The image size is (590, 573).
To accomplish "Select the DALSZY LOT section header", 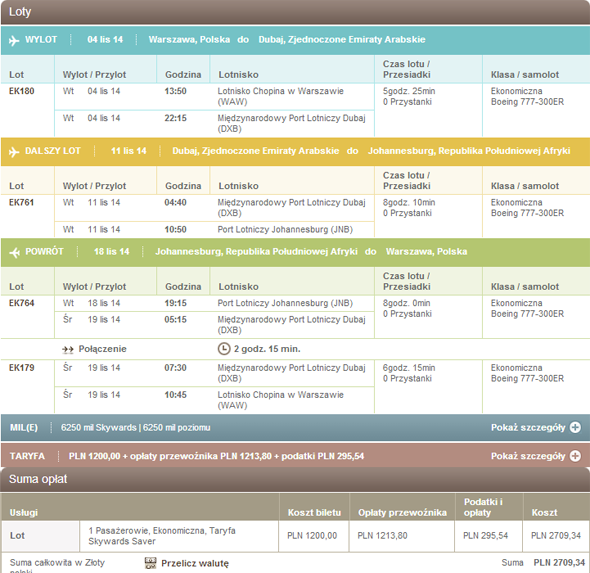I will coord(295,151).
